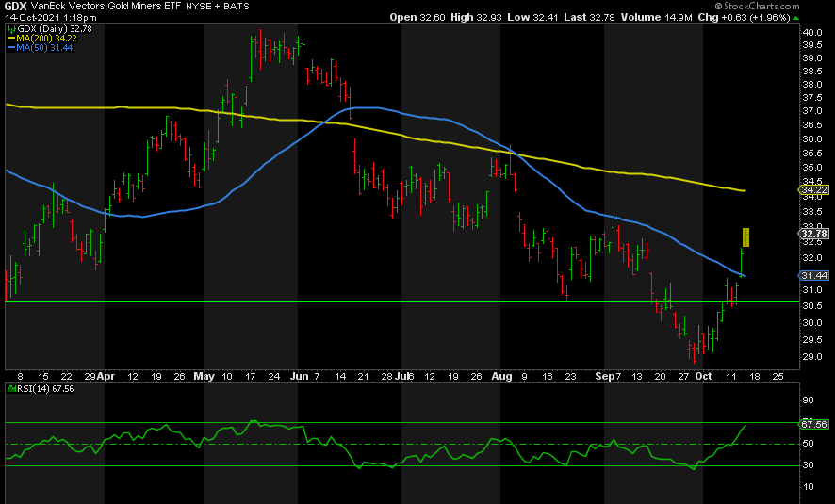This screenshot has width=835, height=504.
Task: Click the 14-Oct-2021 1:18pm timestamp
Action: point(51,18)
